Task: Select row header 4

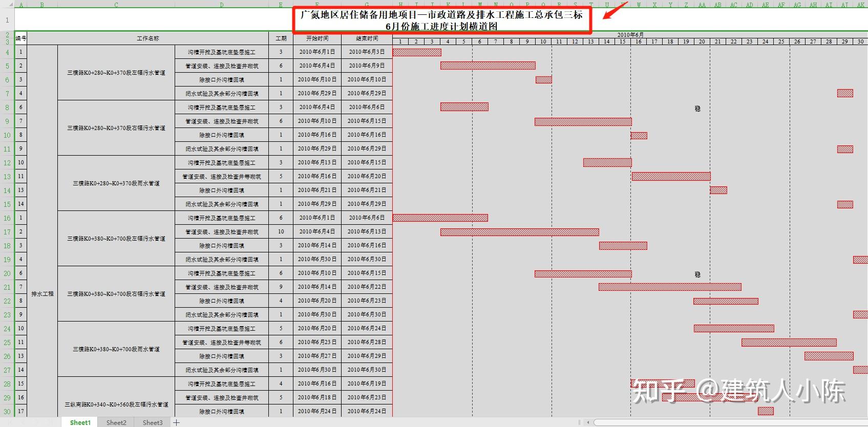Action: coord(7,52)
